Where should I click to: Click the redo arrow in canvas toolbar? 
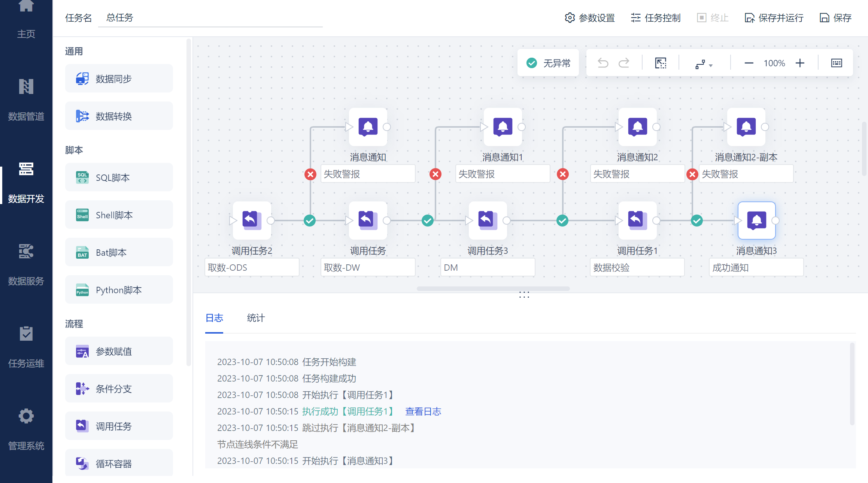pos(624,63)
